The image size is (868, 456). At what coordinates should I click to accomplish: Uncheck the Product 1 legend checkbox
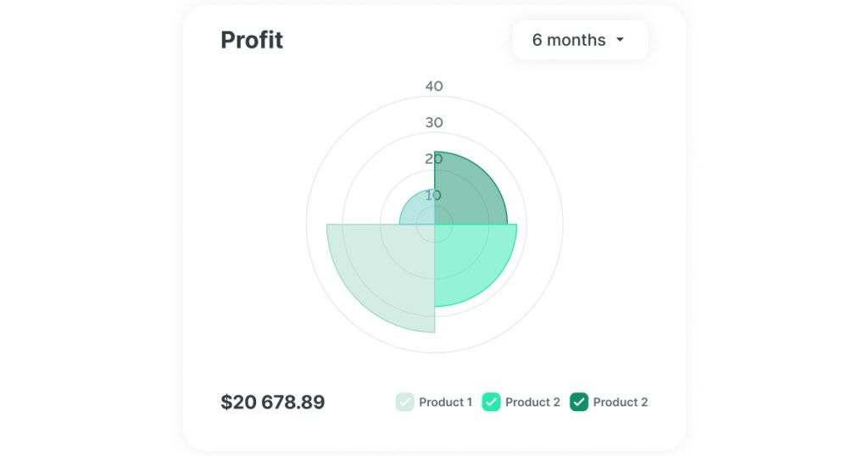[x=404, y=402]
